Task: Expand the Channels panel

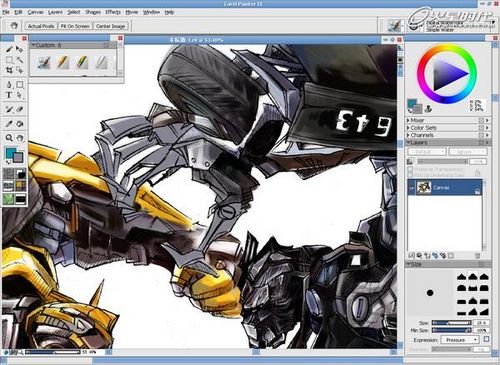Action: (408, 135)
